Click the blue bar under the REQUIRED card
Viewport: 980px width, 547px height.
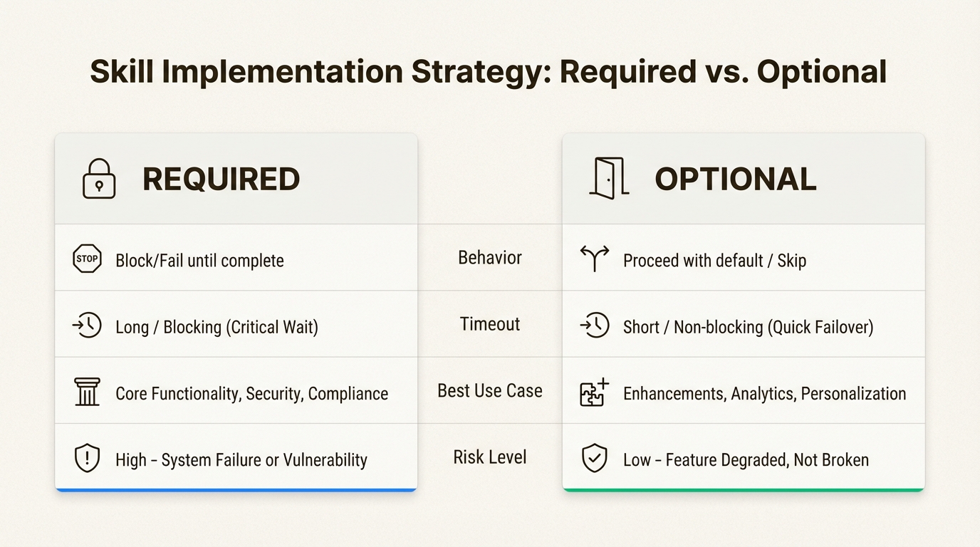pyautogui.click(x=236, y=490)
